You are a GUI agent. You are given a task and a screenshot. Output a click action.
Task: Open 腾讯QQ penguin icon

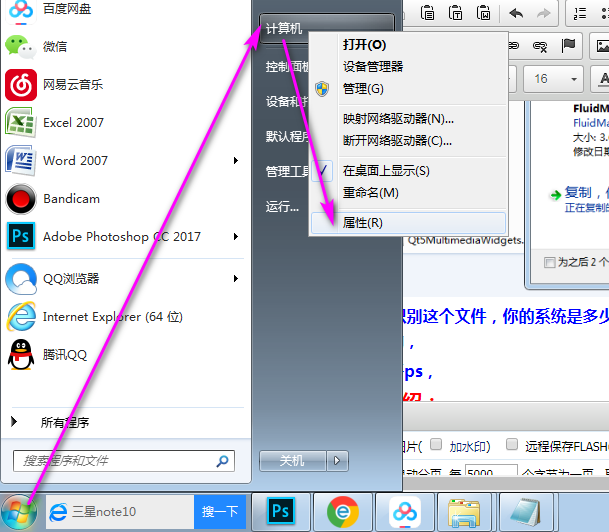tap(21, 355)
